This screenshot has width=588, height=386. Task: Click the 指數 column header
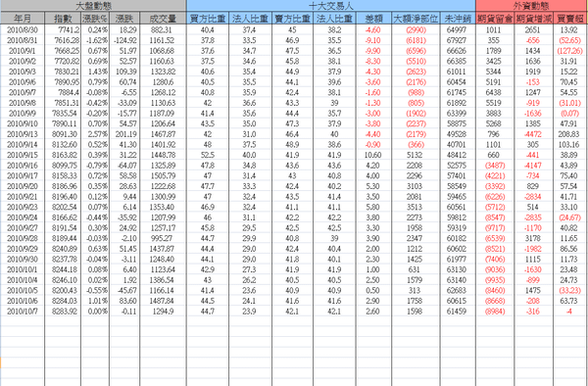click(63, 18)
